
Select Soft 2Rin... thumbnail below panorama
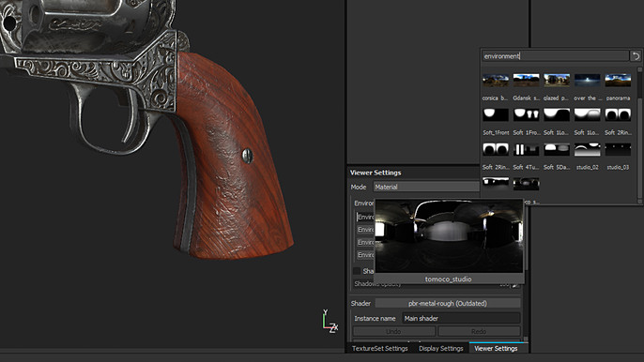point(618,114)
